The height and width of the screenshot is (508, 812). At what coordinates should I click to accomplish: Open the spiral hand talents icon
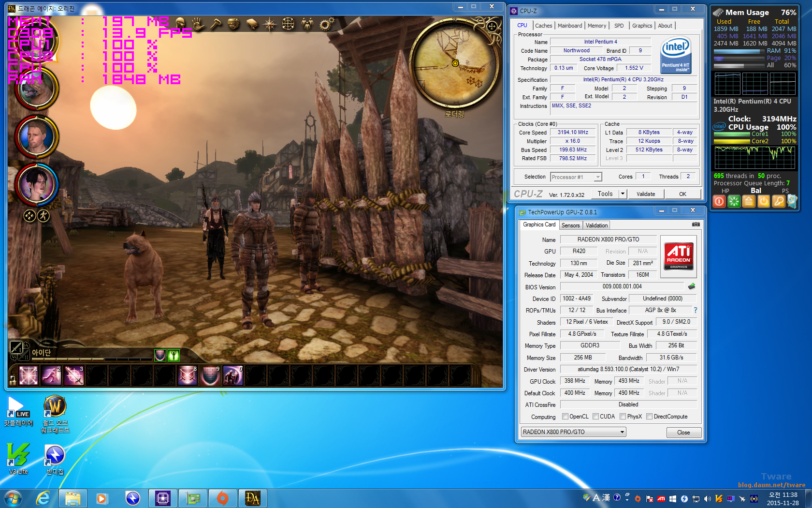[x=197, y=23]
